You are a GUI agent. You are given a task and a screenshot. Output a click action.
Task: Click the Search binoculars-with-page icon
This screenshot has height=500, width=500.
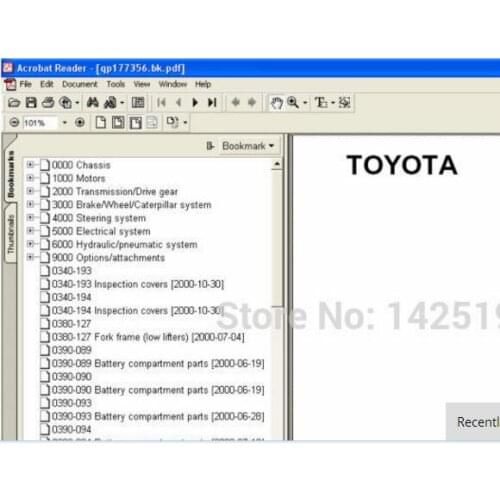pyautogui.click(x=110, y=103)
